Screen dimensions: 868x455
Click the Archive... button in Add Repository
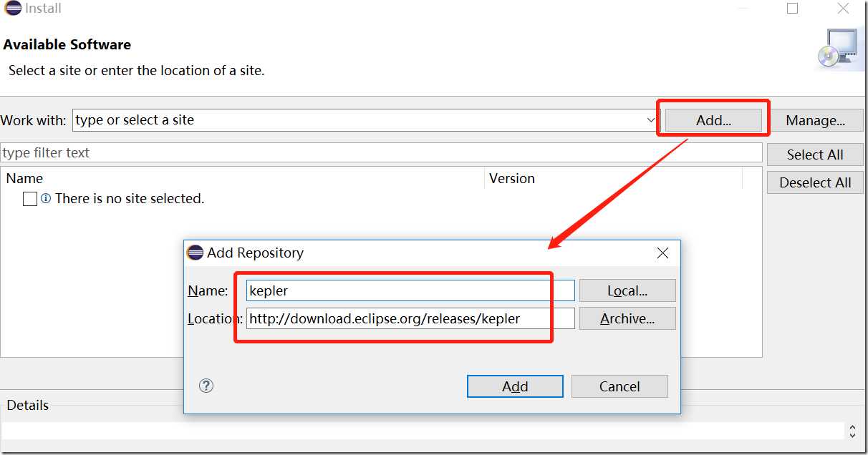(627, 318)
